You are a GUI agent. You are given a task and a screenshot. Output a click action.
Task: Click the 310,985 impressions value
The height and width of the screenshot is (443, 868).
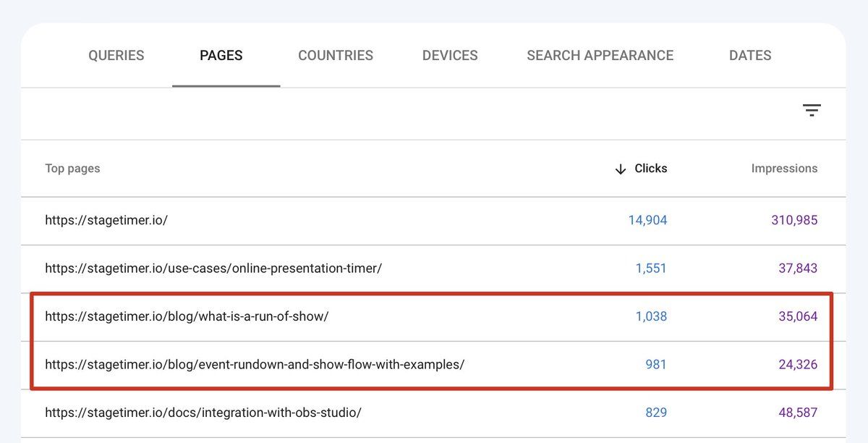point(794,220)
